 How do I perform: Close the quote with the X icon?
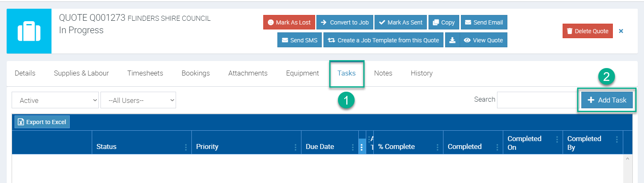point(621,31)
